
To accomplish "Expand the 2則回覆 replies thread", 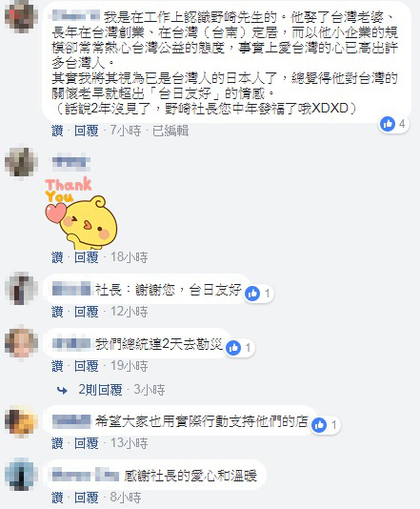I will pos(100,390).
